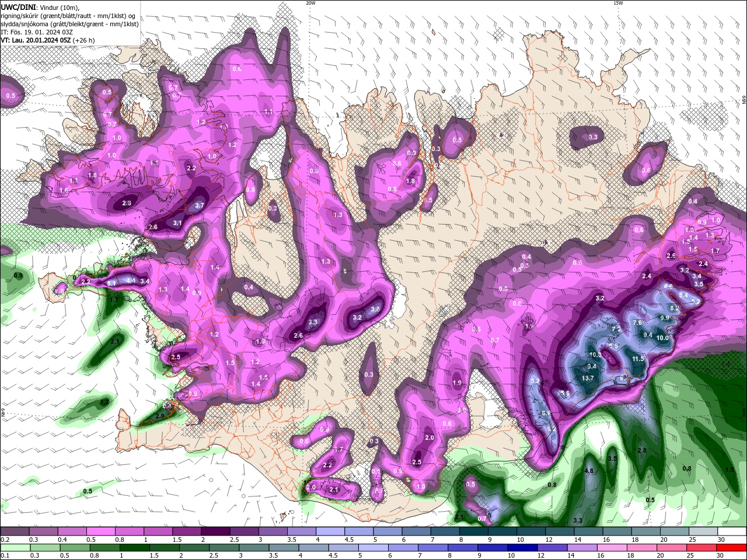Click the IT Fös. 19. 01. 2024 03Z line

[36, 32]
